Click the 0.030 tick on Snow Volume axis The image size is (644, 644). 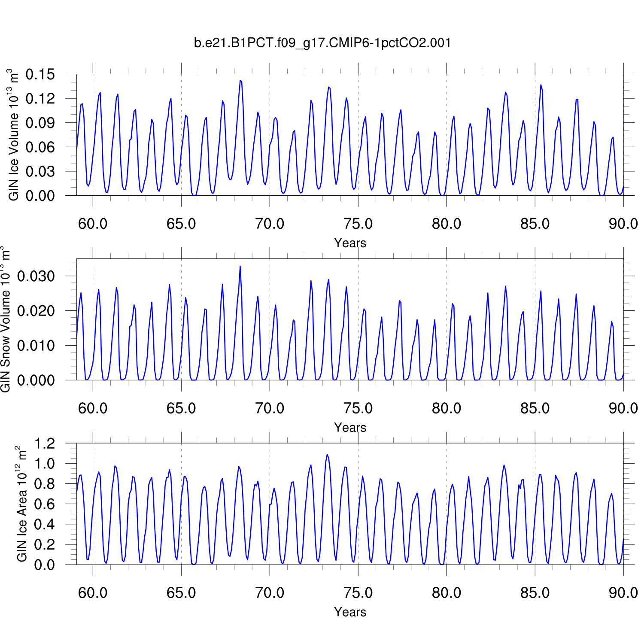pyautogui.click(x=36, y=276)
